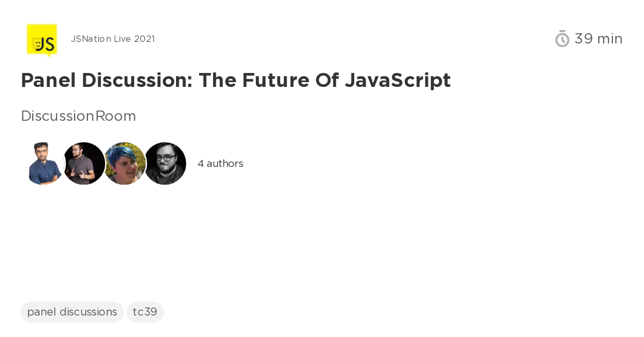Toggle visibility of the author avatars row
This screenshot has width=644, height=337.
[x=105, y=164]
